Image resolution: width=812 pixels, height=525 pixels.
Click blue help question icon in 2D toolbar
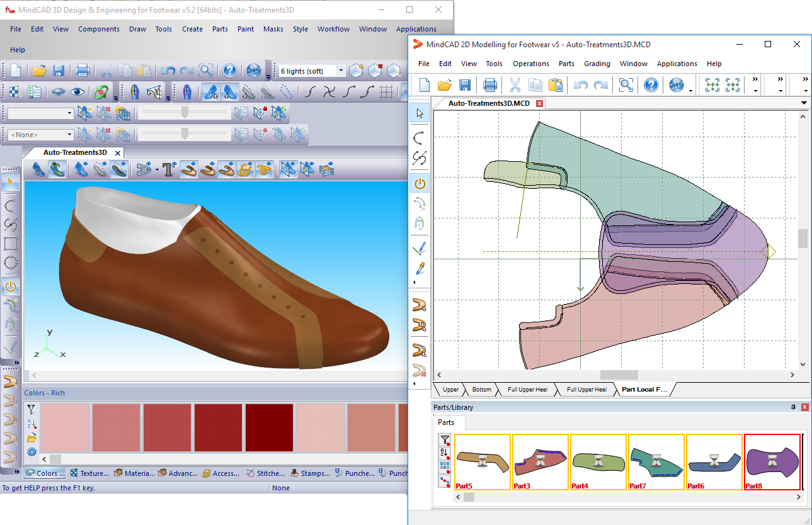651,85
